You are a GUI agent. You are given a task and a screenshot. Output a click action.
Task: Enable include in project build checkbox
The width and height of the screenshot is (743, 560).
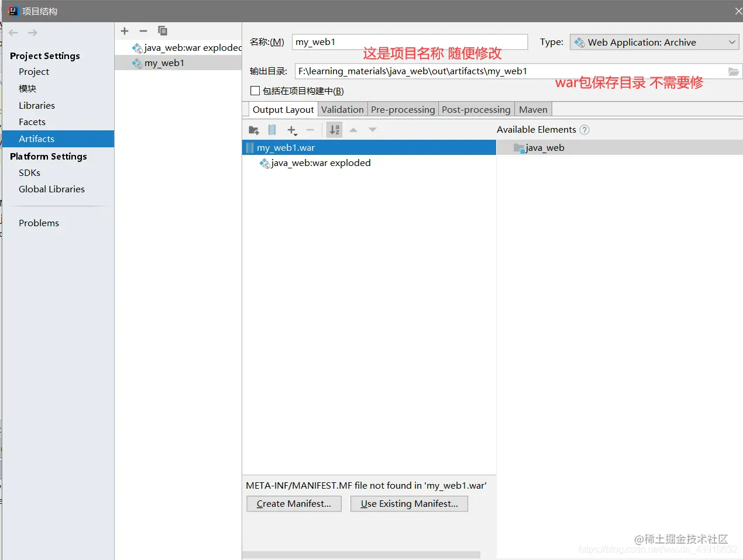[255, 91]
